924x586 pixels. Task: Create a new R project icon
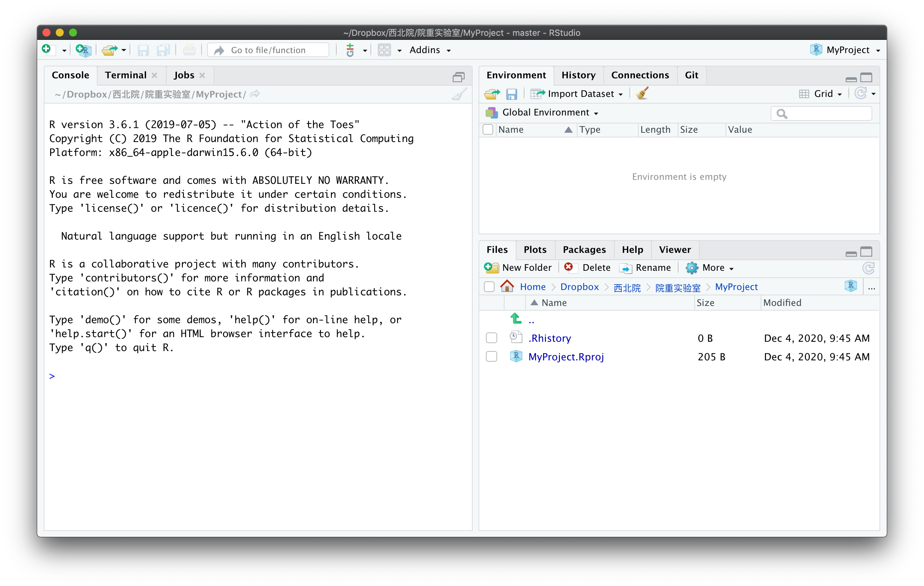[83, 50]
